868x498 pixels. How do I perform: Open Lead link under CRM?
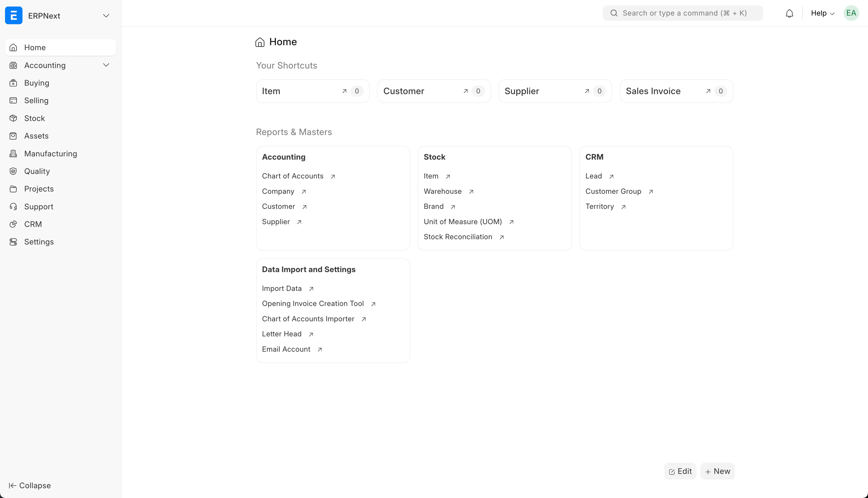click(x=593, y=176)
